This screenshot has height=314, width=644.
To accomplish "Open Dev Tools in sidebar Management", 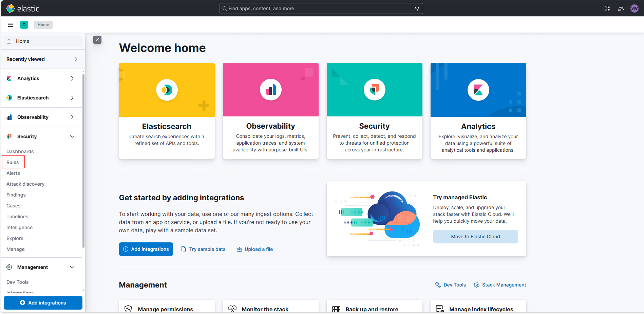I will point(18,282).
